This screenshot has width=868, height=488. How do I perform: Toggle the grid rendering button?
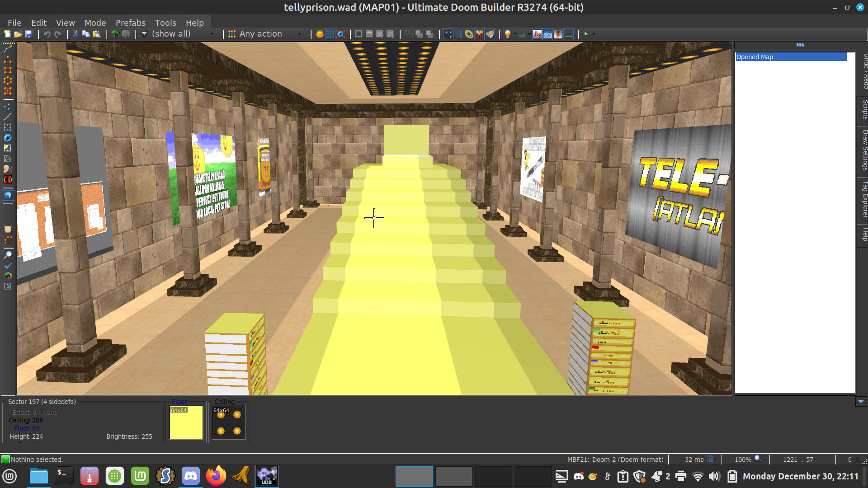pyautogui.click(x=330, y=34)
